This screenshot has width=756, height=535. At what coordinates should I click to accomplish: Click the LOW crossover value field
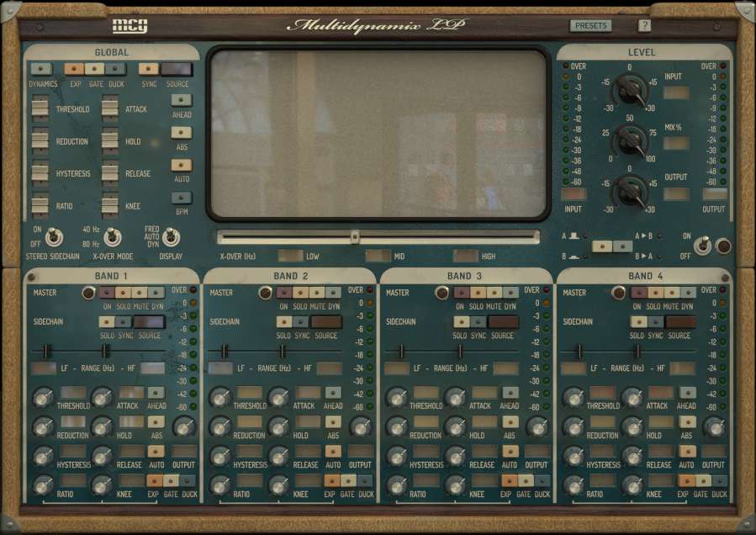[291, 256]
